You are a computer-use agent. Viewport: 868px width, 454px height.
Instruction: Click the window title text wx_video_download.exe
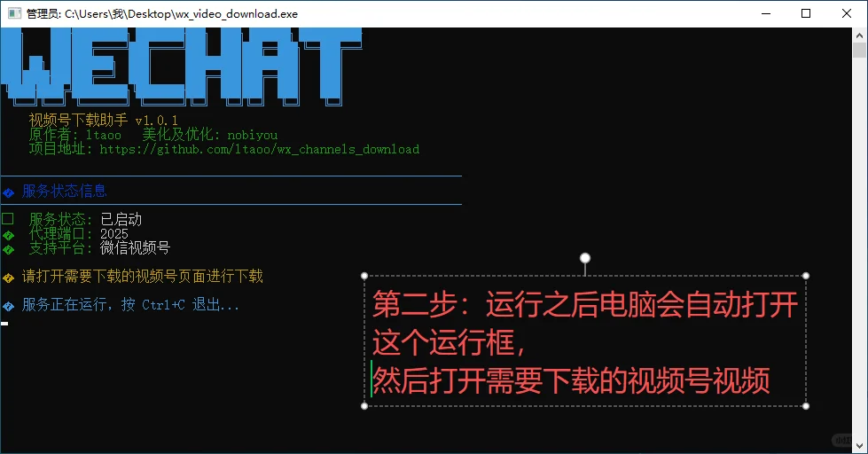pyautogui.click(x=237, y=14)
